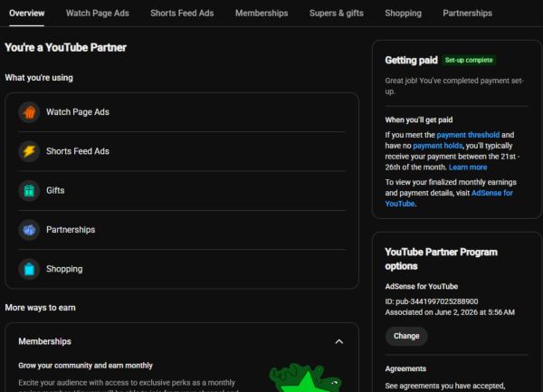This screenshot has width=543, height=392.
Task: Go to the Memberships tab
Action: point(262,14)
